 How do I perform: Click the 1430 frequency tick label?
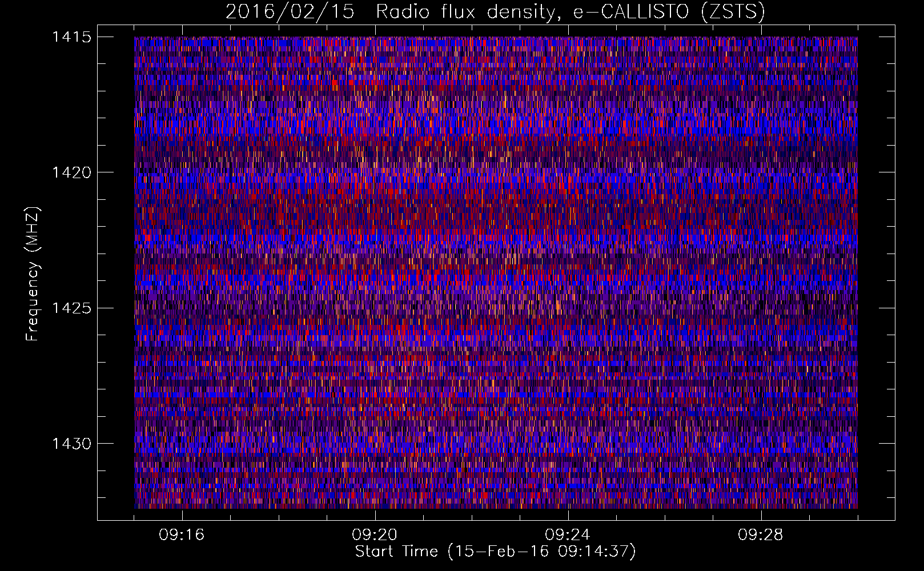tap(72, 444)
